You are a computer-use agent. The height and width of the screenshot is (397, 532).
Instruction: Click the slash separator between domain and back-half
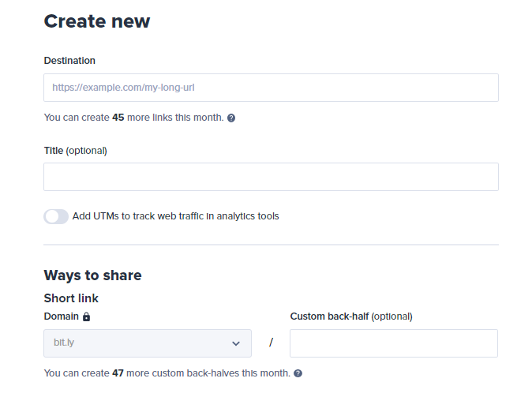[x=271, y=343]
